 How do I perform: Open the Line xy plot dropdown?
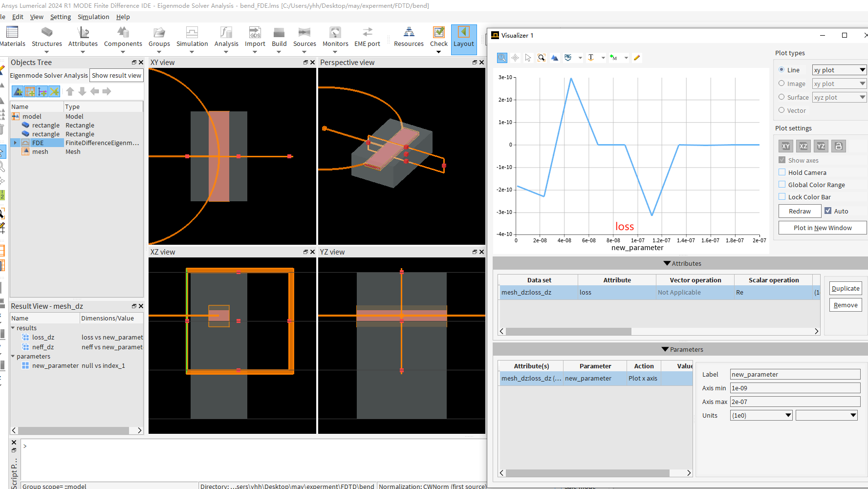pyautogui.click(x=839, y=70)
